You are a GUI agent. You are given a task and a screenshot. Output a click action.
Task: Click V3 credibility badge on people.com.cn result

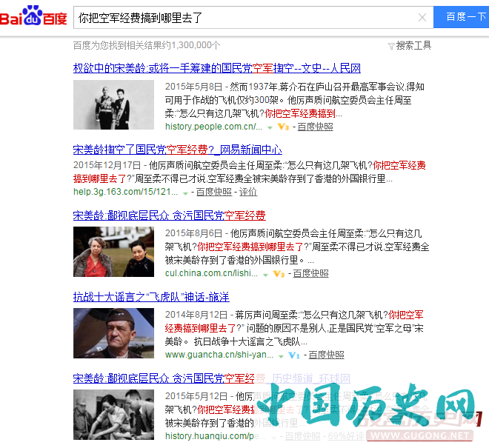tap(283, 127)
